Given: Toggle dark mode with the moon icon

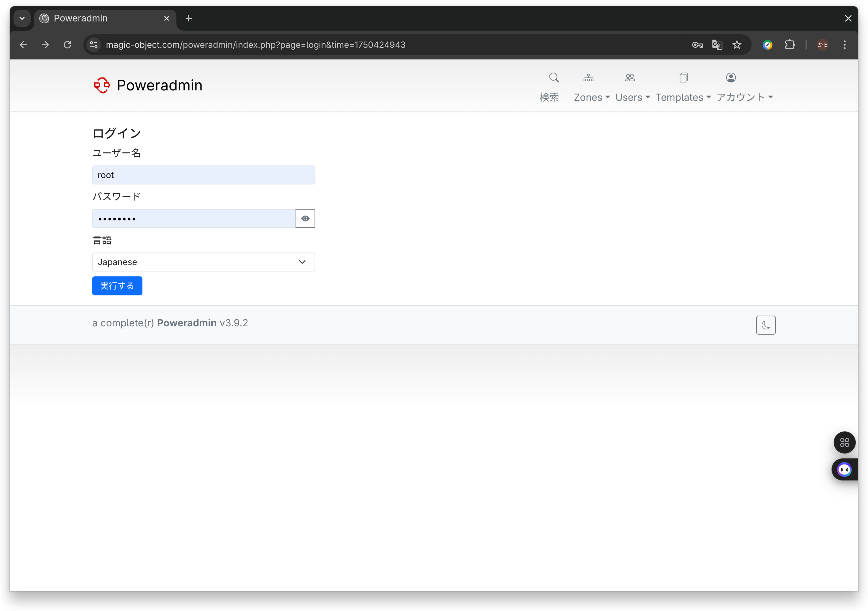Looking at the screenshot, I should click(x=765, y=325).
